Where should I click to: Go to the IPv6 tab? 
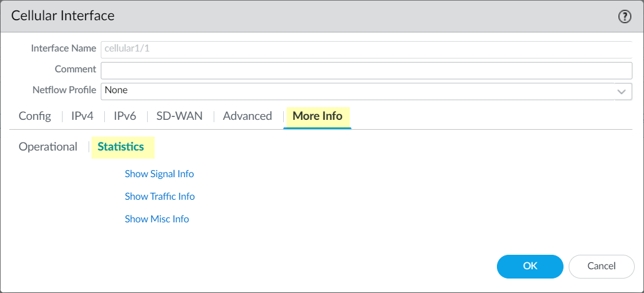coord(125,116)
